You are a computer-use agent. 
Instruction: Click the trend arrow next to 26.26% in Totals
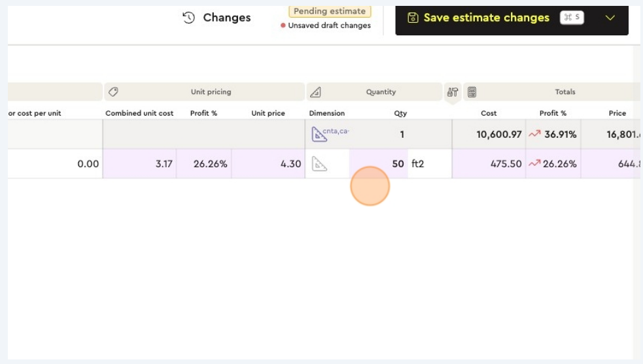(534, 164)
